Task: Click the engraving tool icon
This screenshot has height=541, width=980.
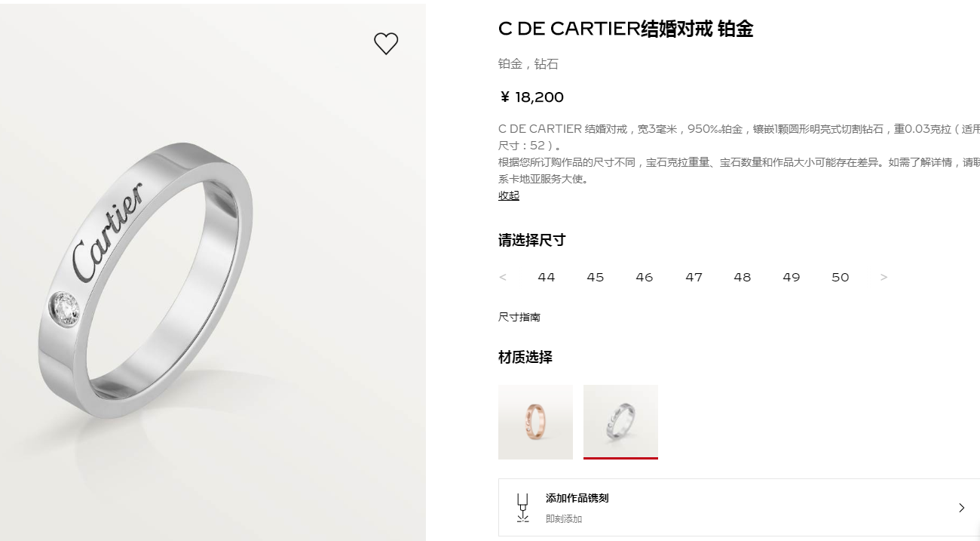Action: [522, 508]
